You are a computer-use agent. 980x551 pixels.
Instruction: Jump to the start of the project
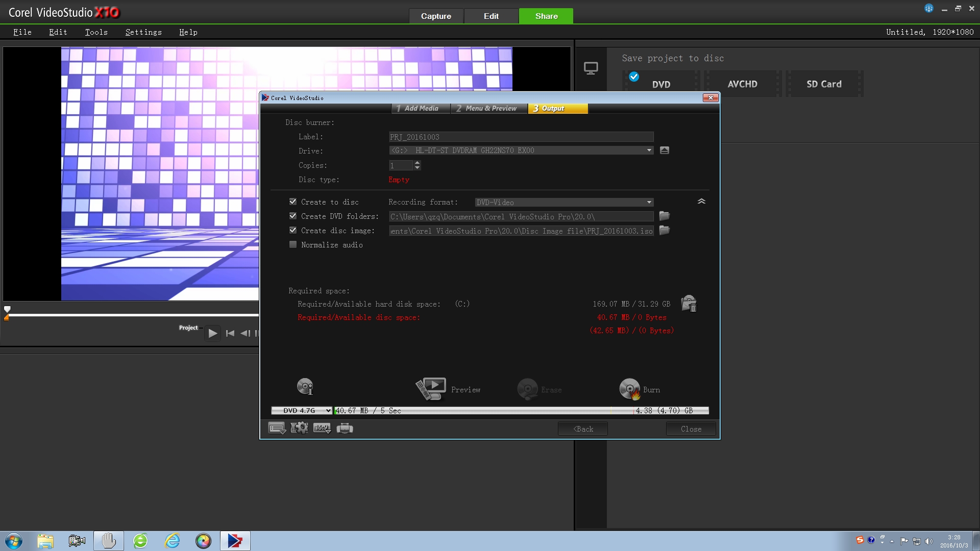230,333
